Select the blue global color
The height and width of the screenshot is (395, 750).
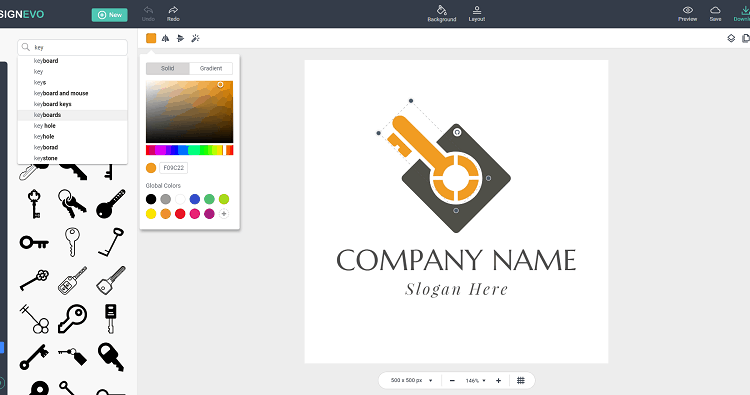click(195, 199)
